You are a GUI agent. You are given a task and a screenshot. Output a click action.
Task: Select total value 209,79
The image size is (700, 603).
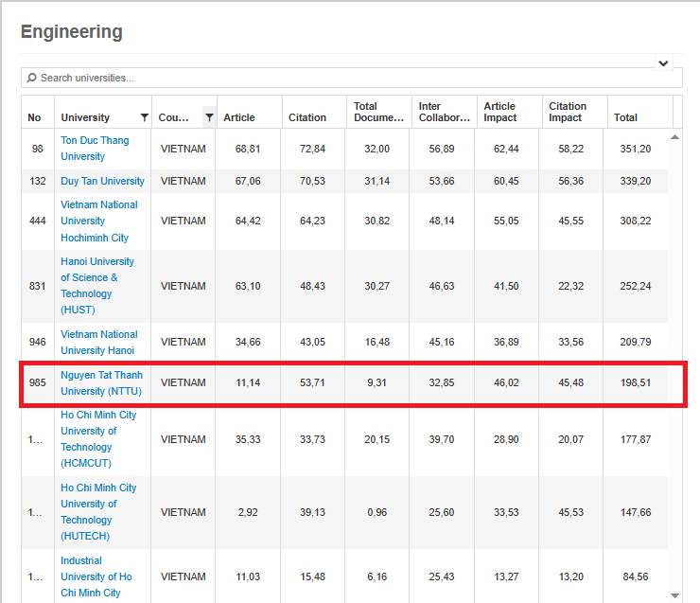636,342
